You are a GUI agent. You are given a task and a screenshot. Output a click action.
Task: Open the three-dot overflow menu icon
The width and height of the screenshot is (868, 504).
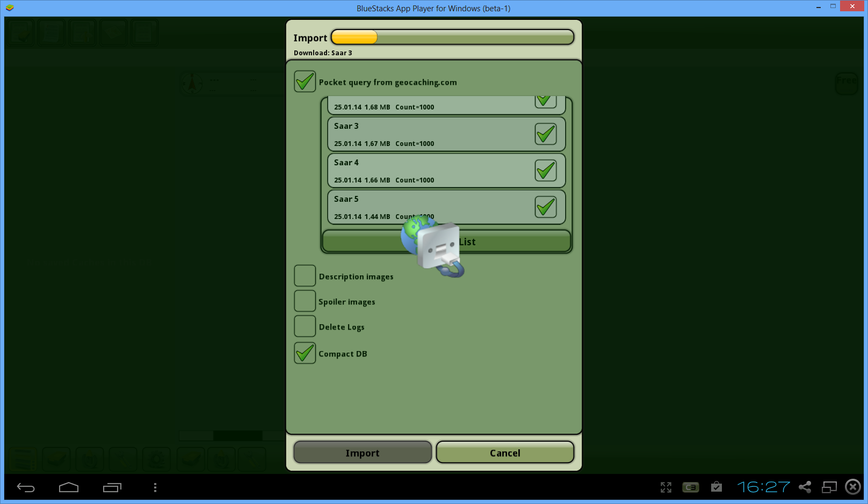point(155,487)
